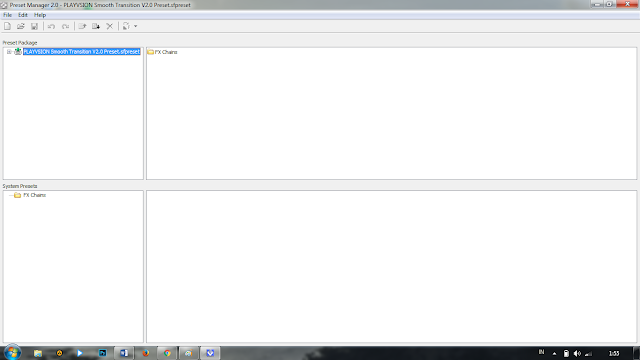Launch the media player taskbar icon
The image size is (640, 360).
80,353
